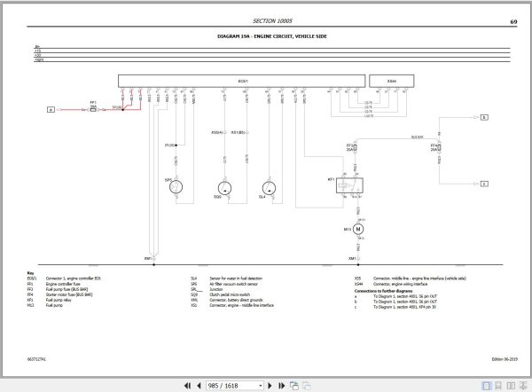Select continuous facing pages mode
The width and height of the screenshot is (532, 392).
(x=523, y=386)
